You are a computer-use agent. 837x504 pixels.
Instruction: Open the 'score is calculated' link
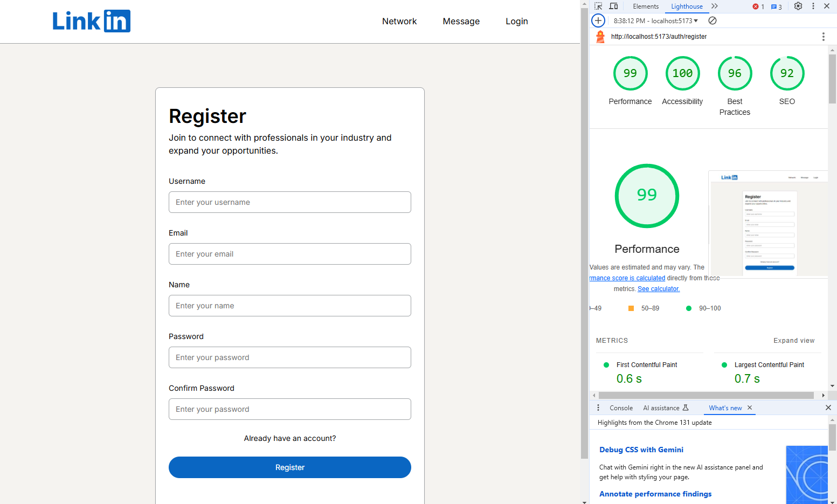(x=627, y=278)
